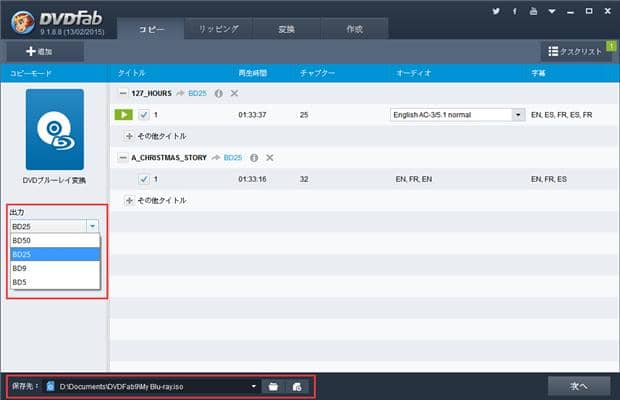Click the 127_HOURS source name
The width and height of the screenshot is (620, 400).
151,93
